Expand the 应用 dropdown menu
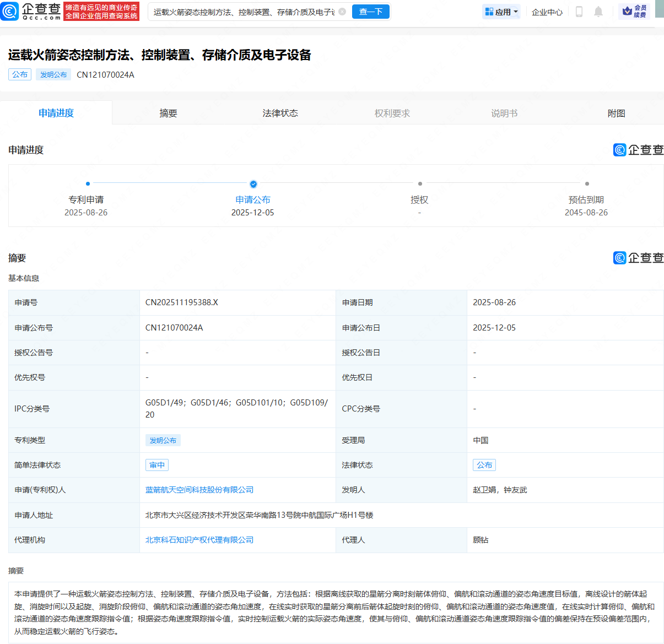The image size is (664, 644). [x=501, y=12]
